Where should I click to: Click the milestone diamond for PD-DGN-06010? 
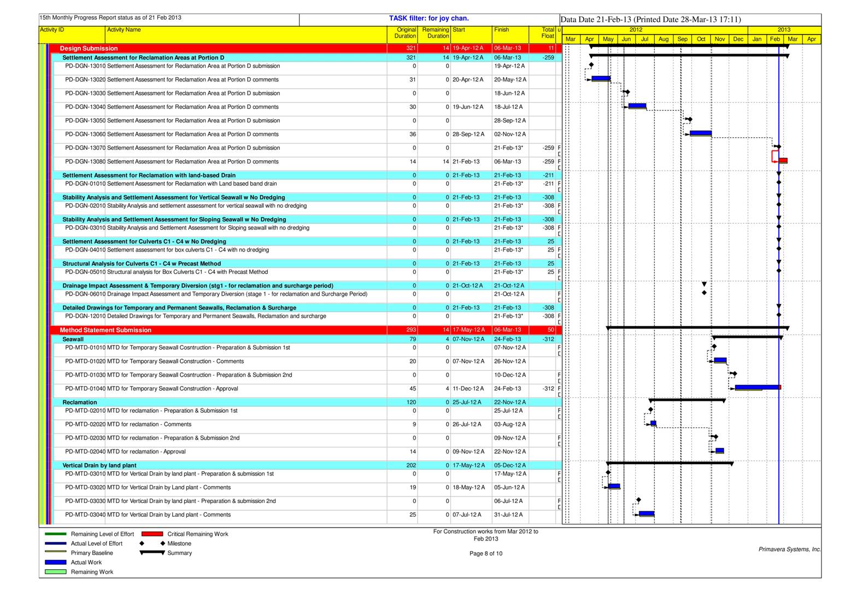pos(704,293)
